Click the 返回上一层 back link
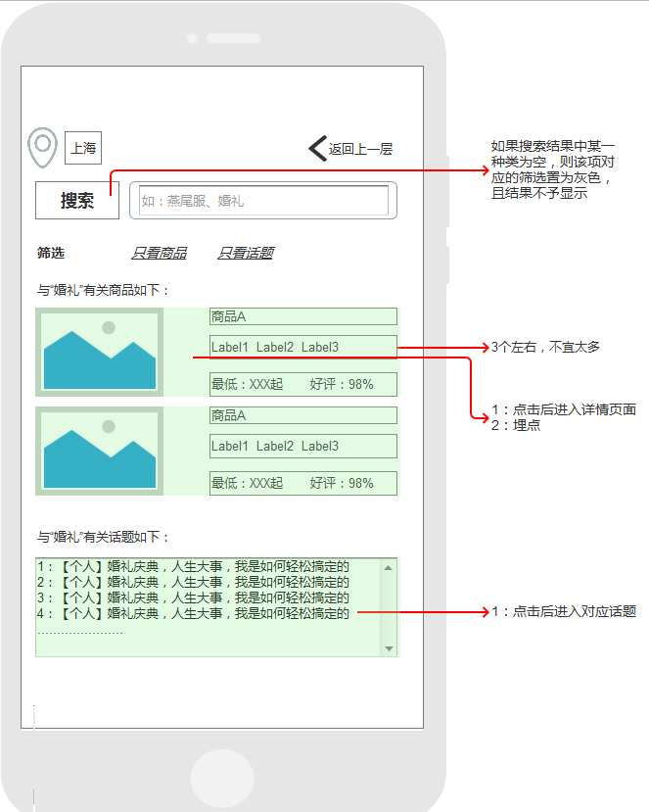Image resolution: width=649 pixels, height=812 pixels. tap(360, 149)
